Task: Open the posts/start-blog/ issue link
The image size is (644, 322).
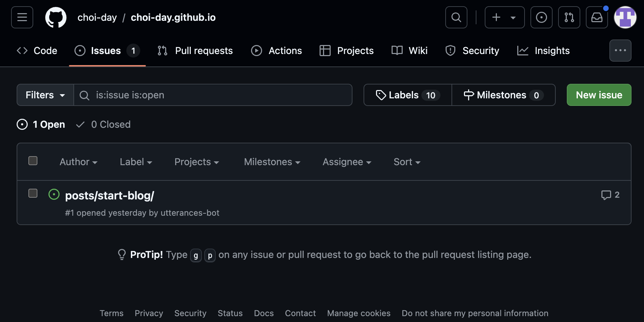Action: 109,196
